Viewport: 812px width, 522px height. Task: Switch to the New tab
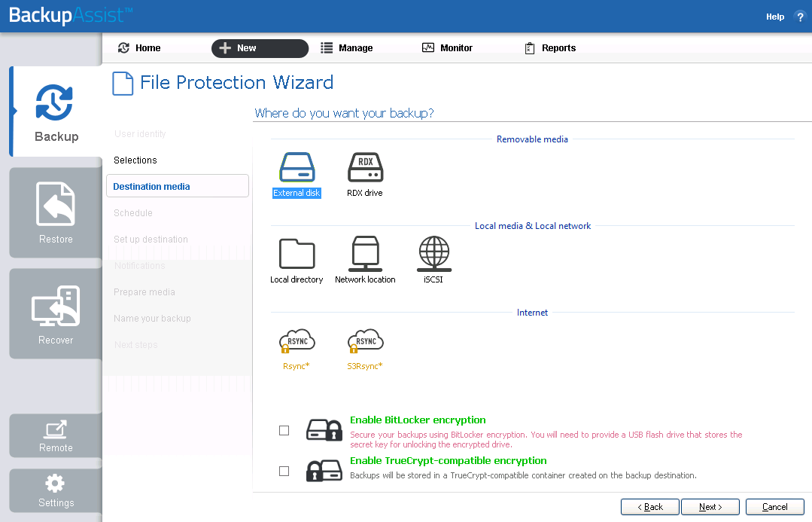pyautogui.click(x=260, y=48)
